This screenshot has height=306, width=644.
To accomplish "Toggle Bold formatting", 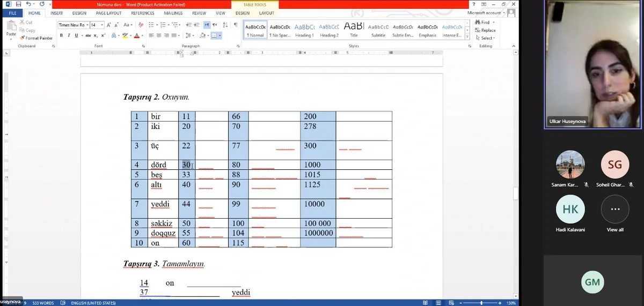I will (x=61, y=35).
